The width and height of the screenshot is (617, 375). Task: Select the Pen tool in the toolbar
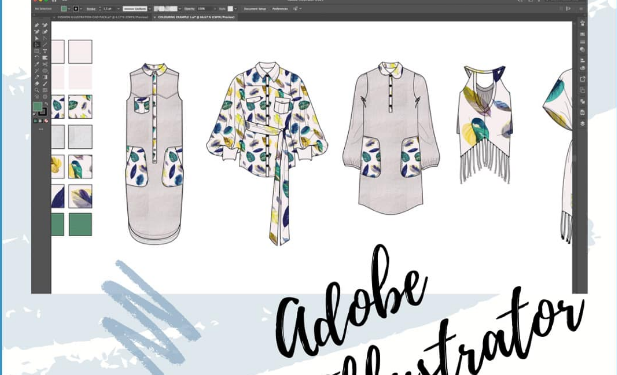pos(37,25)
